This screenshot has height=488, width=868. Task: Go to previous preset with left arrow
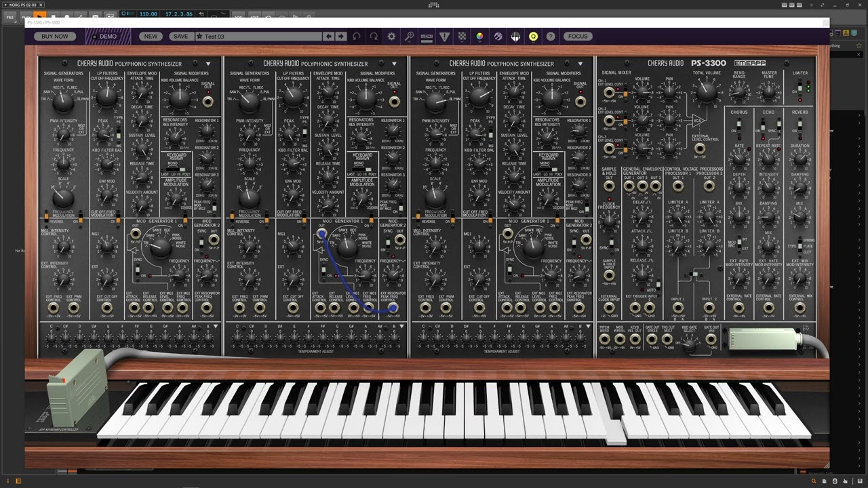click(329, 37)
